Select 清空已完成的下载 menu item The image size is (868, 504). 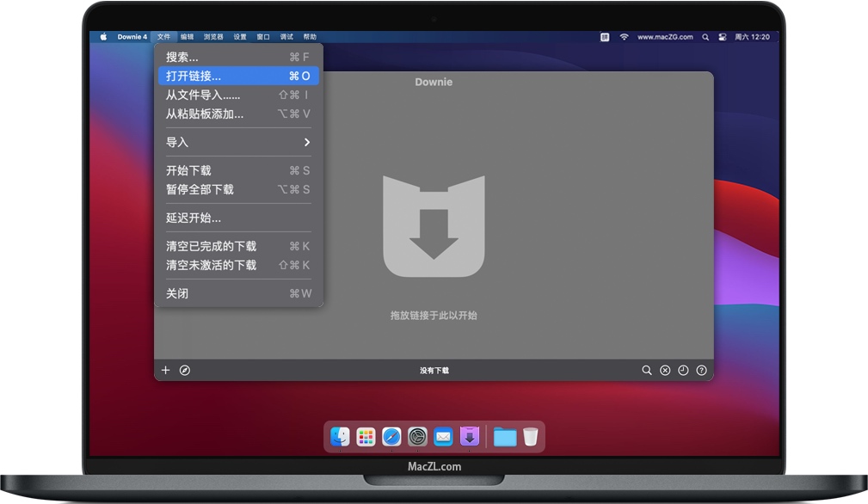click(238, 246)
